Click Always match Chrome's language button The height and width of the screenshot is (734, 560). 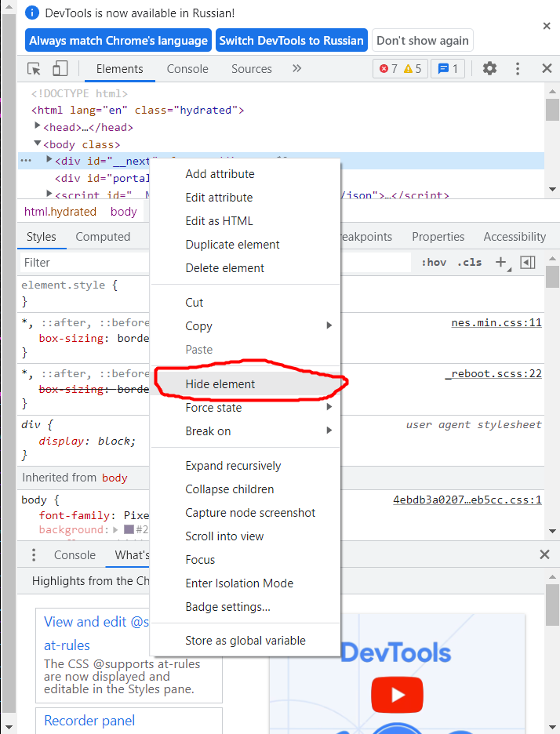coord(118,41)
